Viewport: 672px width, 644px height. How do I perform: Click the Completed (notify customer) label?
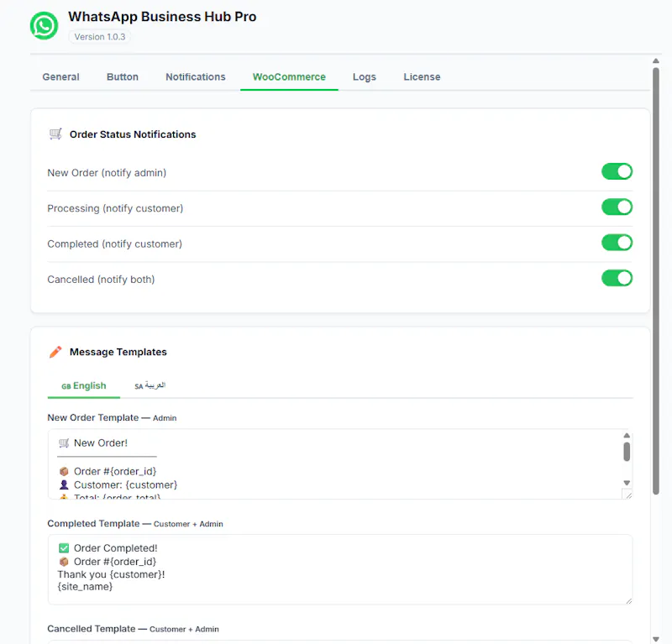(x=114, y=243)
